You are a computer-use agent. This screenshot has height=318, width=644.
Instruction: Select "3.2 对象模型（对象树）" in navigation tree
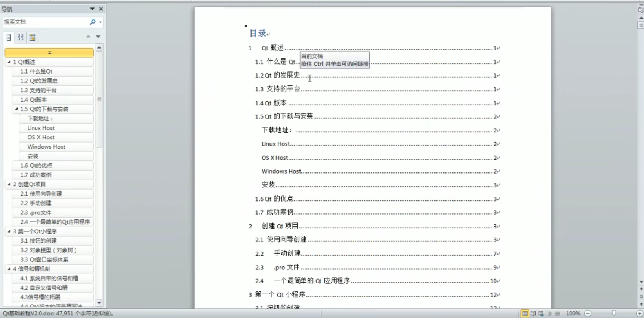pos(52,250)
